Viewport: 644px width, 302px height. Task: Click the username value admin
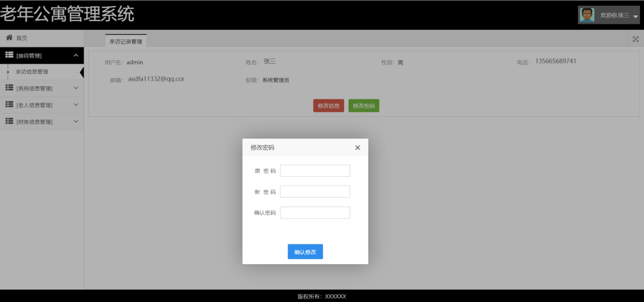[134, 62]
